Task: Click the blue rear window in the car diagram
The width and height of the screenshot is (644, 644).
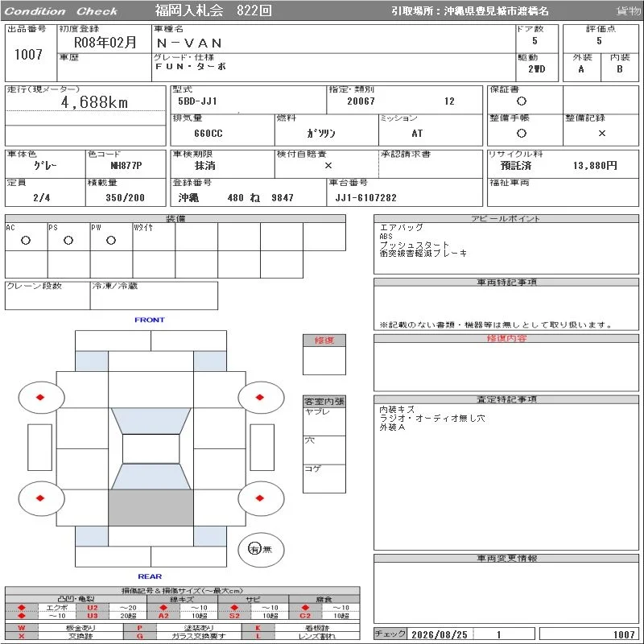Action: 151,477
